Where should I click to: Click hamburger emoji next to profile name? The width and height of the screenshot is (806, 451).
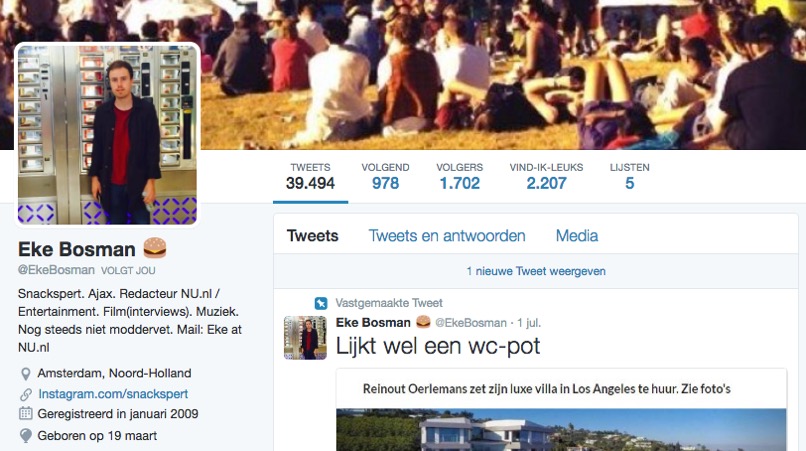[155, 248]
